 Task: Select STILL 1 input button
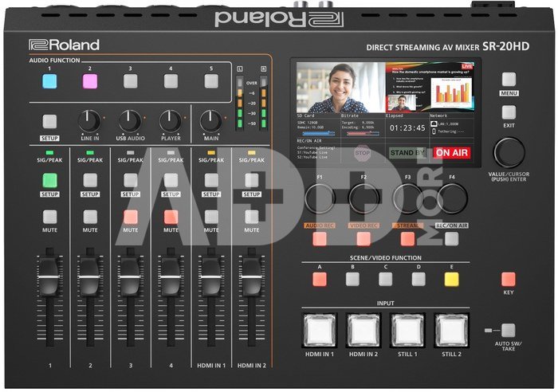pos(407,330)
